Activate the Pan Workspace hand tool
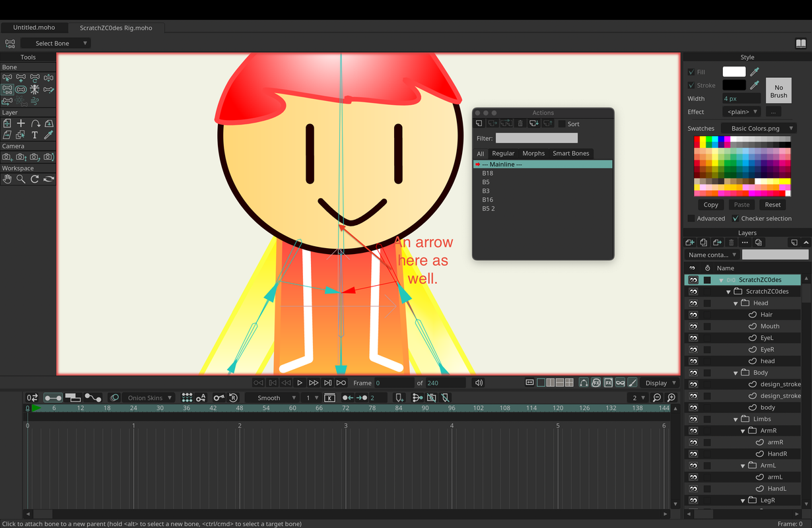Screen dimensions: 812x528 [7, 179]
